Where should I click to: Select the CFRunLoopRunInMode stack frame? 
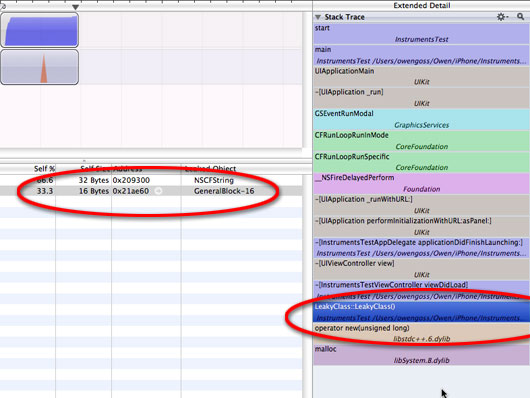(421, 141)
